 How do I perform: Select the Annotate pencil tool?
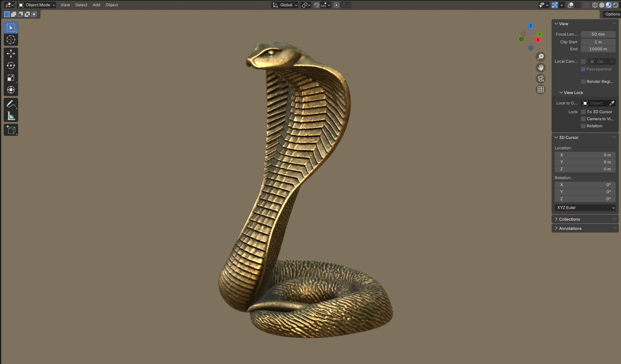[11, 104]
